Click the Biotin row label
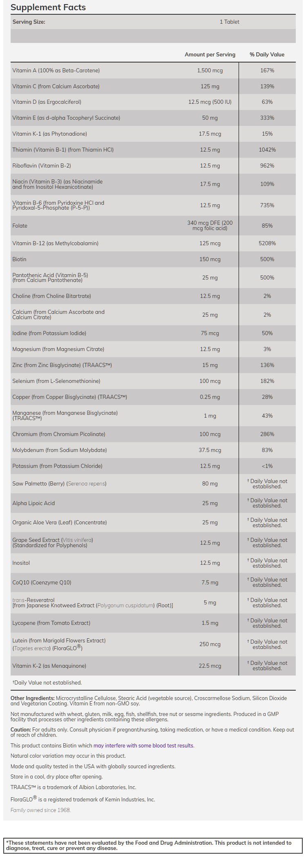The height and width of the screenshot is (868, 306). coord(19,260)
